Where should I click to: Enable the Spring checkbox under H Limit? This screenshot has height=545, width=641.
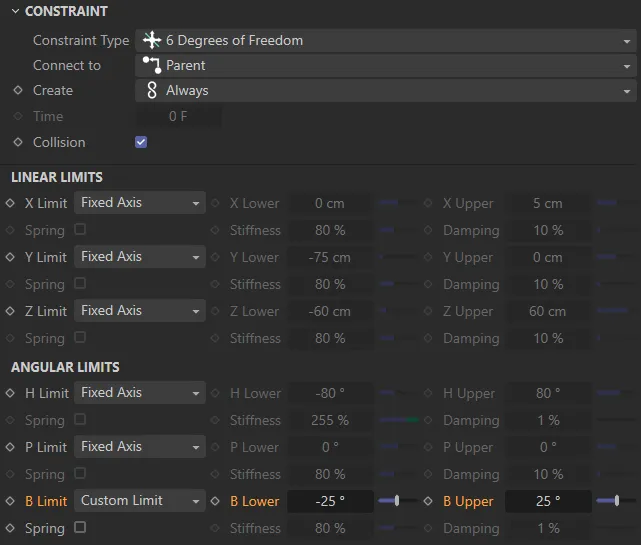(x=80, y=419)
